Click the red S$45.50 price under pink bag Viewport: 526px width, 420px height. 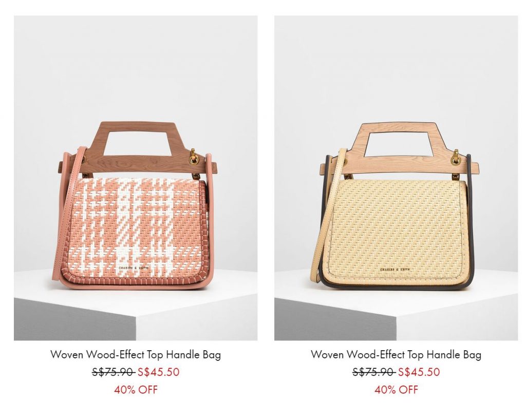click(158, 372)
